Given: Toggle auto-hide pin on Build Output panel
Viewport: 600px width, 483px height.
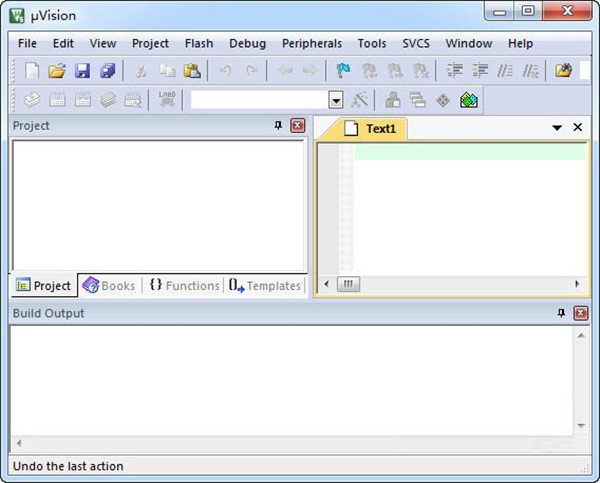Looking at the screenshot, I should point(561,313).
